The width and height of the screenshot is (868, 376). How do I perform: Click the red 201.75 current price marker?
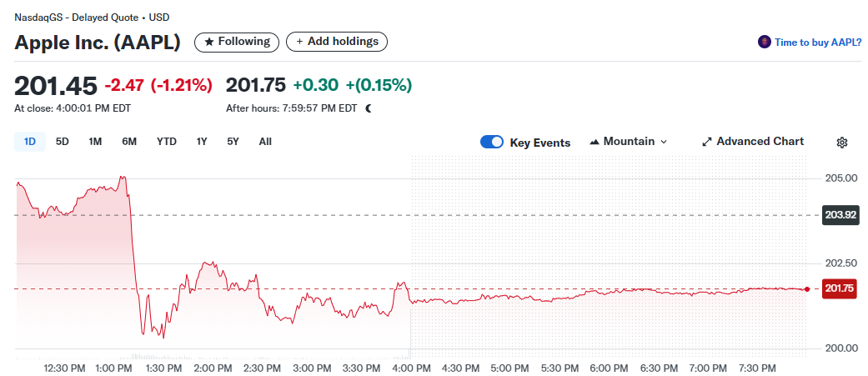pyautogui.click(x=840, y=288)
